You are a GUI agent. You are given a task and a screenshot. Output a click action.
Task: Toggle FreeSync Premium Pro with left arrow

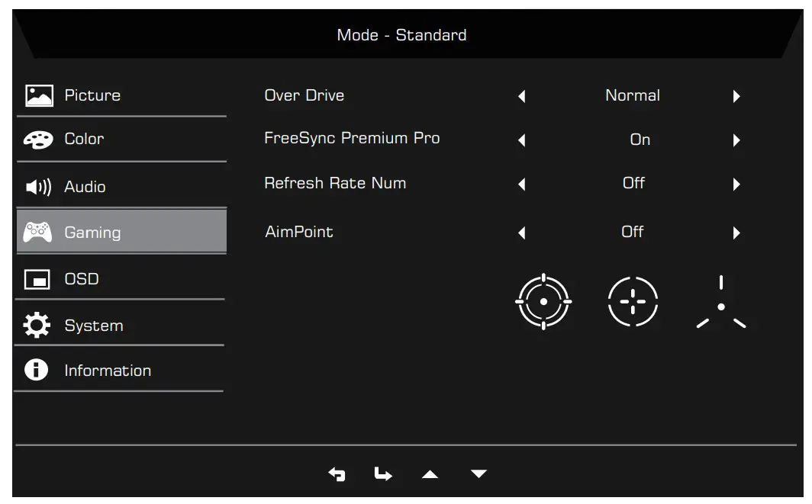[x=522, y=140]
